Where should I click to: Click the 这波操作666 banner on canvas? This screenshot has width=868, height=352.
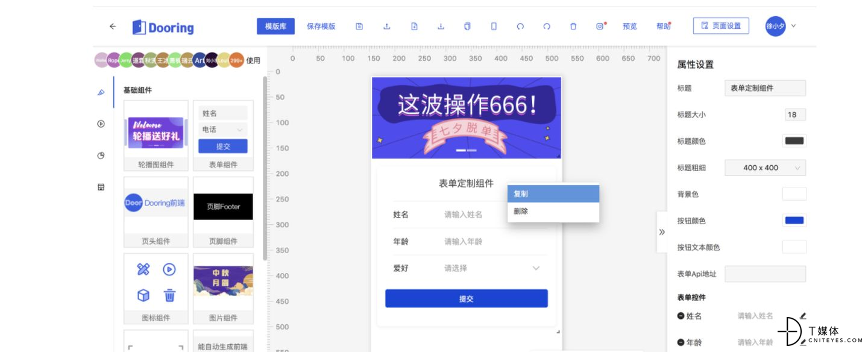pyautogui.click(x=467, y=118)
